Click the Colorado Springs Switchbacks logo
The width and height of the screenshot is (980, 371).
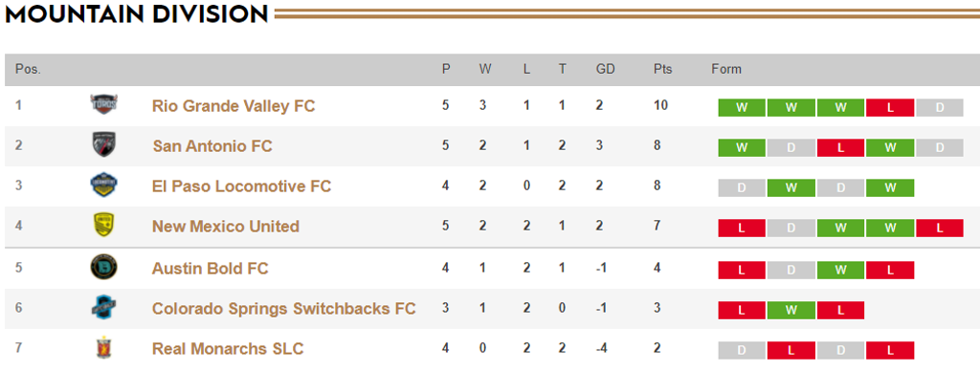click(103, 307)
